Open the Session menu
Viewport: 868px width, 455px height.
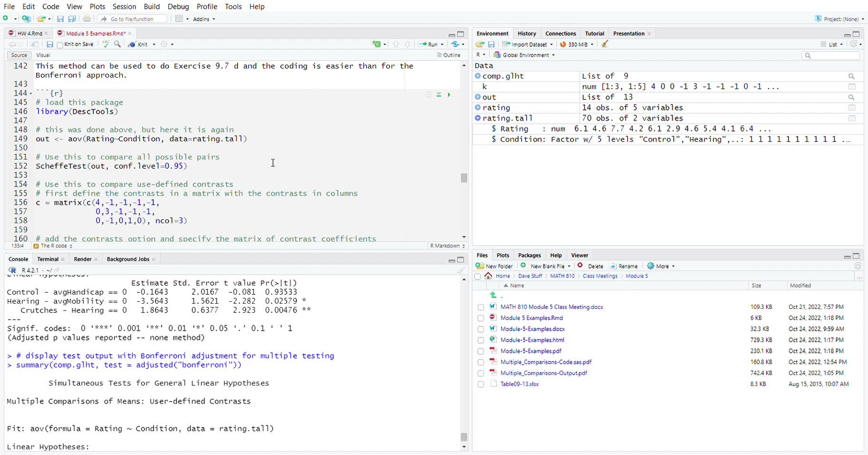tap(124, 6)
